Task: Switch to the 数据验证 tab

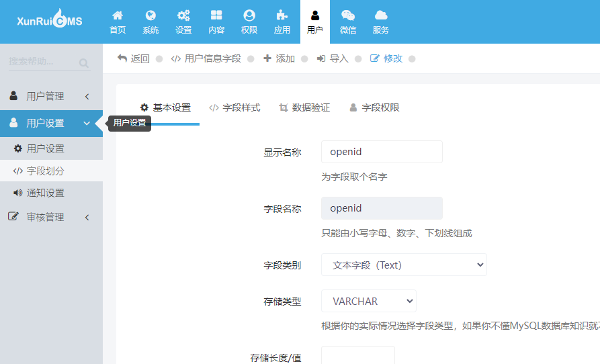Action: (x=304, y=108)
